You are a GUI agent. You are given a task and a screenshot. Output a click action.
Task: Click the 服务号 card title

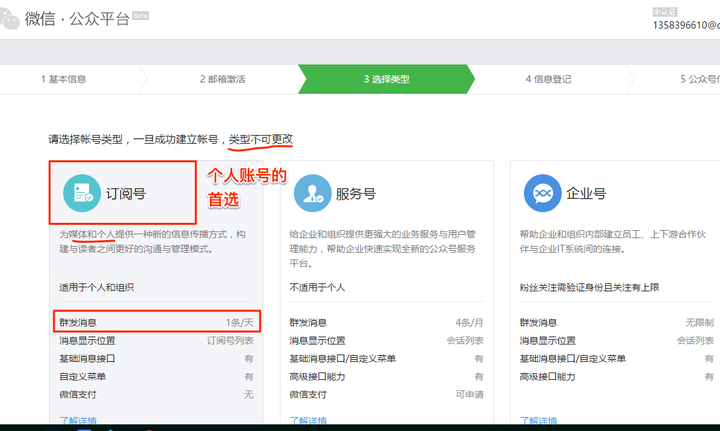pyautogui.click(x=356, y=194)
